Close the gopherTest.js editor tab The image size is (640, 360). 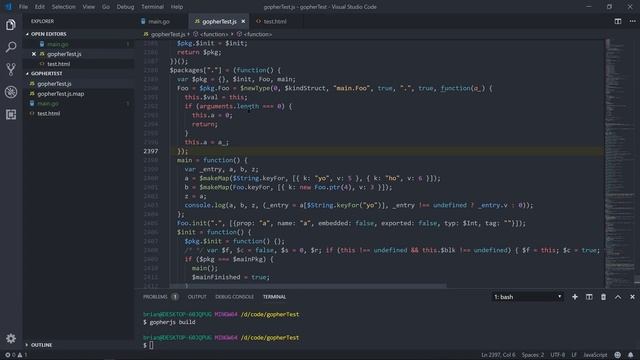(243, 21)
